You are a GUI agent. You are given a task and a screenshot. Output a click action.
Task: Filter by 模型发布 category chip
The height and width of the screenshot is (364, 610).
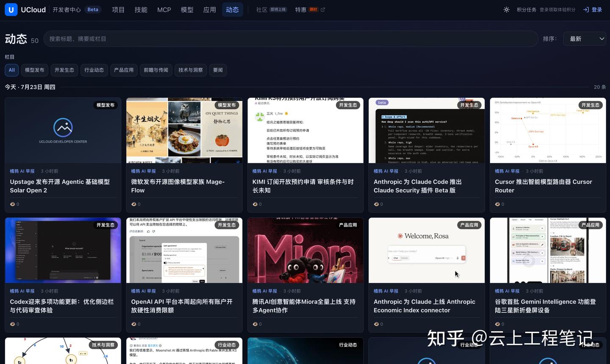(34, 70)
